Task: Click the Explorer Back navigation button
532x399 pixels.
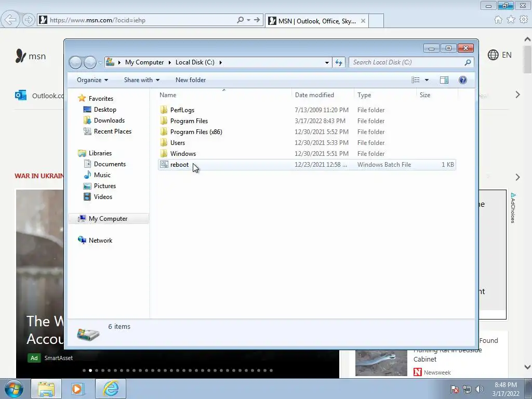Action: click(75, 62)
